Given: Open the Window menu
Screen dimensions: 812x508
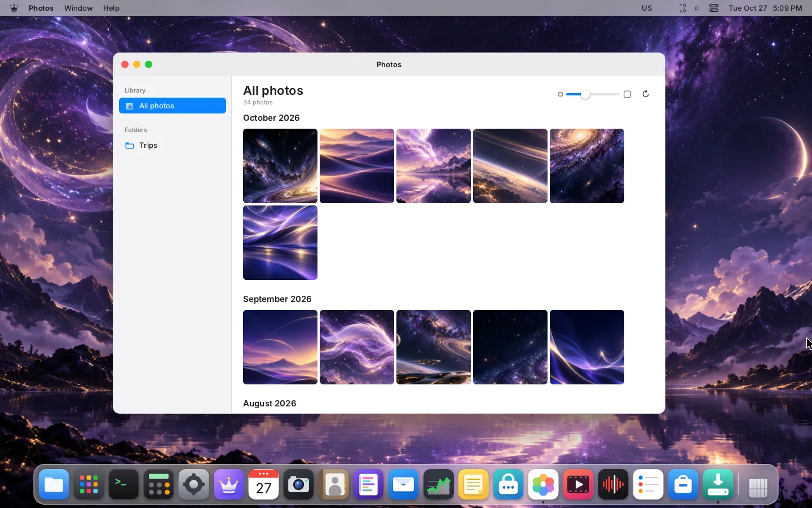Looking at the screenshot, I should (78, 8).
